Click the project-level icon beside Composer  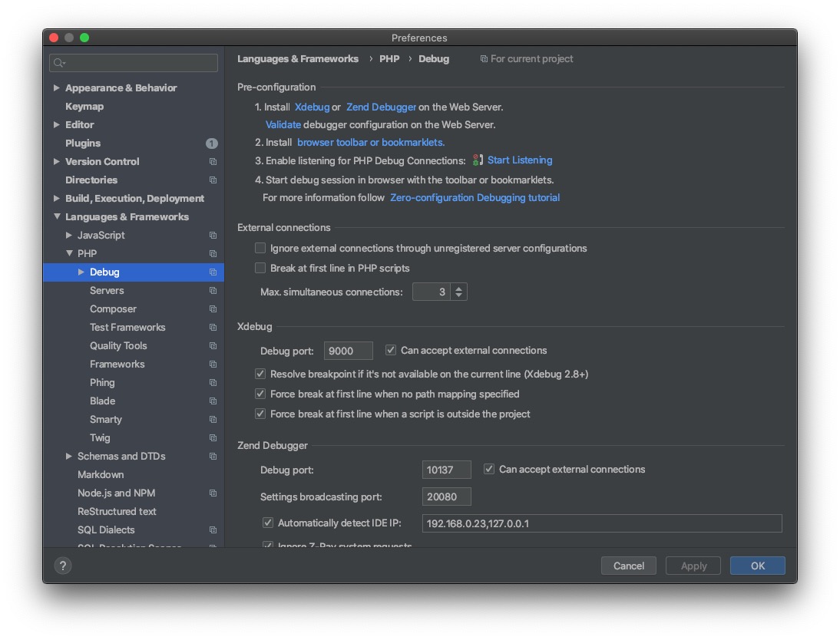pos(213,309)
